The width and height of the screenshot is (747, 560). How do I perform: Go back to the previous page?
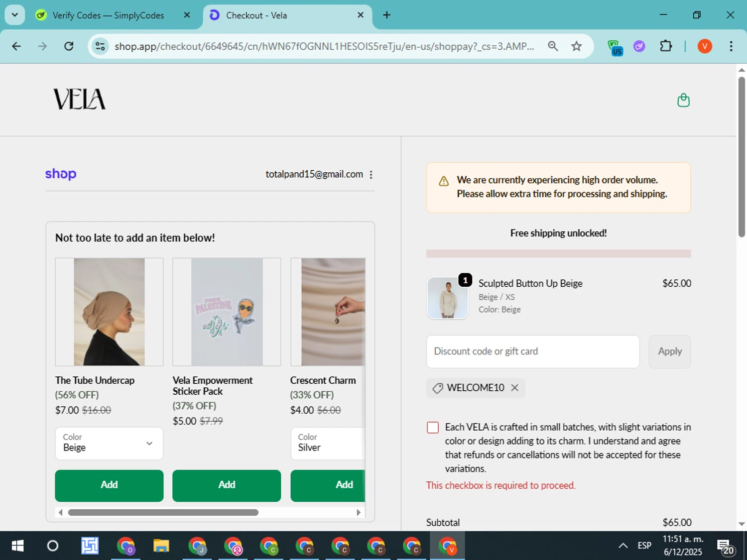(16, 46)
